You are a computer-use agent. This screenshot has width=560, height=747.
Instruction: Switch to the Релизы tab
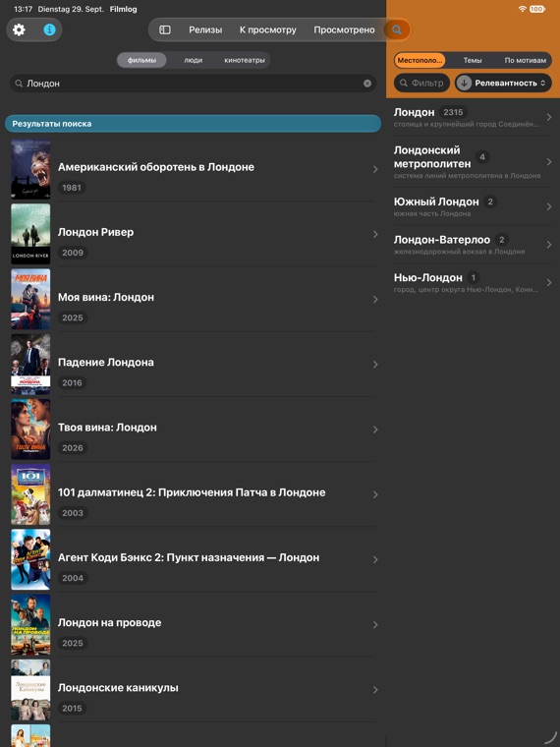click(x=205, y=30)
